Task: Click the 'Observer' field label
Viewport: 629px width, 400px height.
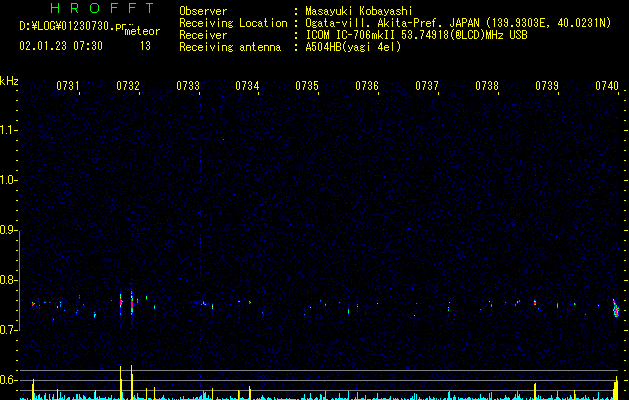Action: [203, 11]
